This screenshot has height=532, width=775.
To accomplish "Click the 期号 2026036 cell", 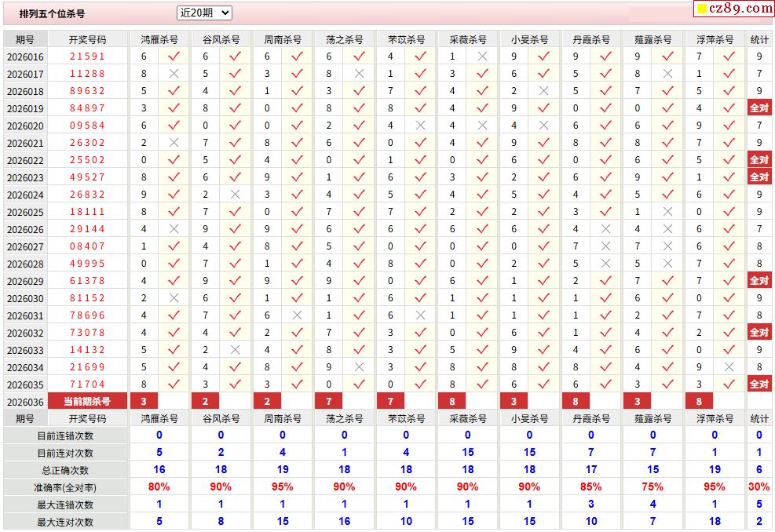I will point(25,402).
